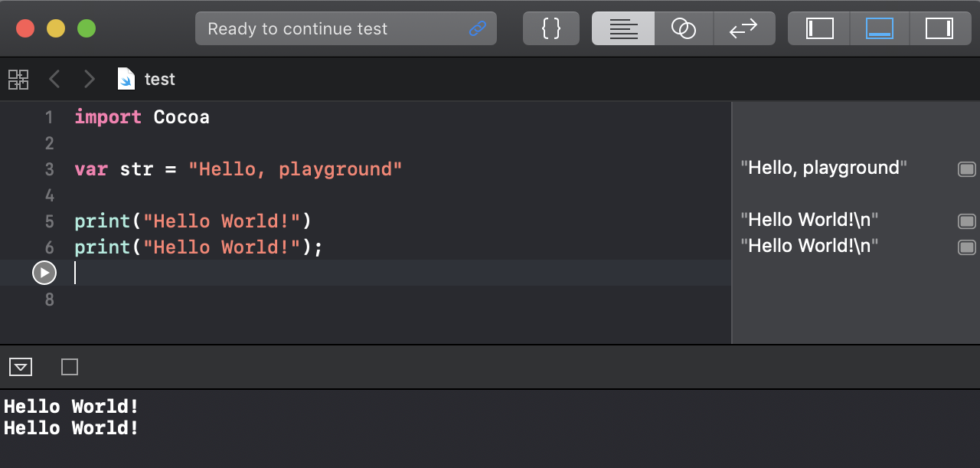Viewport: 980px width, 468px height.
Task: Click the "Hello, playground" result in sidebar
Action: (x=824, y=168)
